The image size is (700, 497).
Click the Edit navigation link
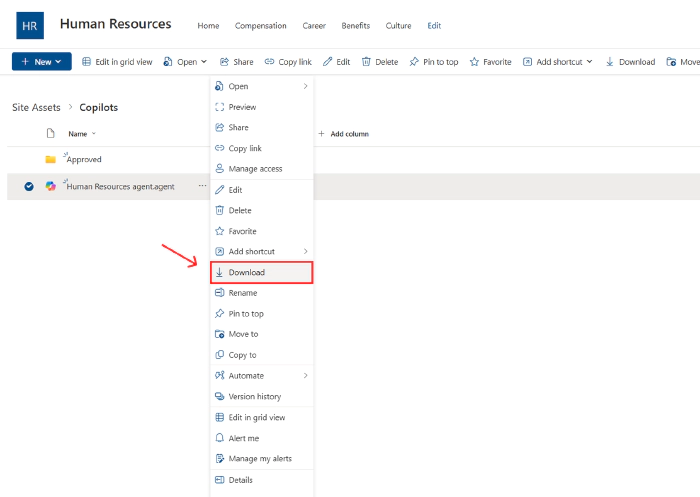pos(434,26)
